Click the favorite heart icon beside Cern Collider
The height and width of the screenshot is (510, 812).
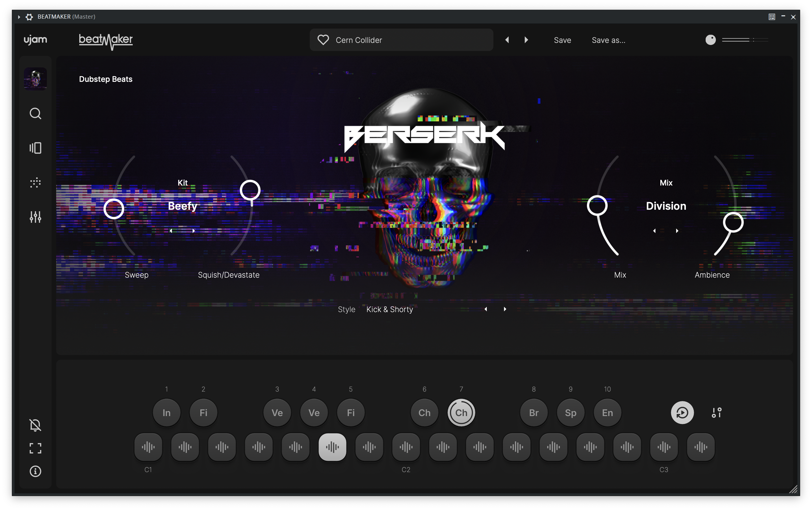click(323, 40)
